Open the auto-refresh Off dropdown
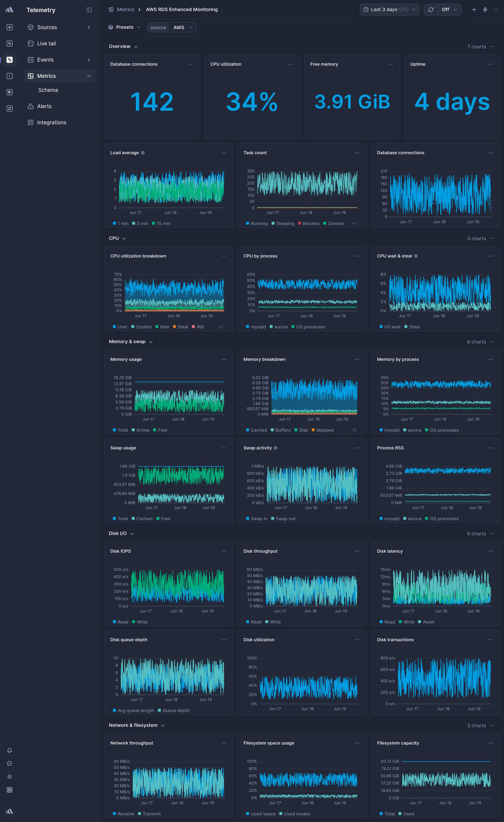504x822 pixels. pos(449,9)
